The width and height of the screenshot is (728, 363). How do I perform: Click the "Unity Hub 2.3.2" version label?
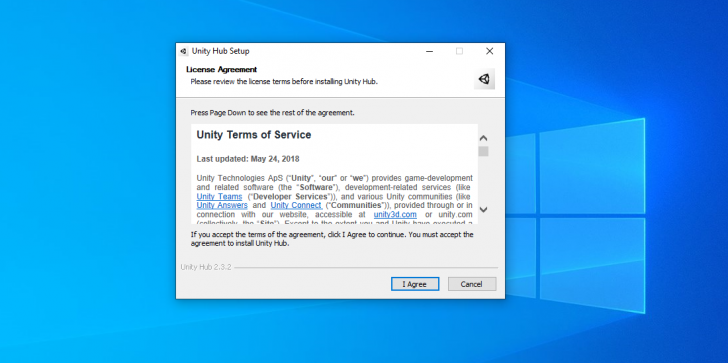click(x=206, y=267)
